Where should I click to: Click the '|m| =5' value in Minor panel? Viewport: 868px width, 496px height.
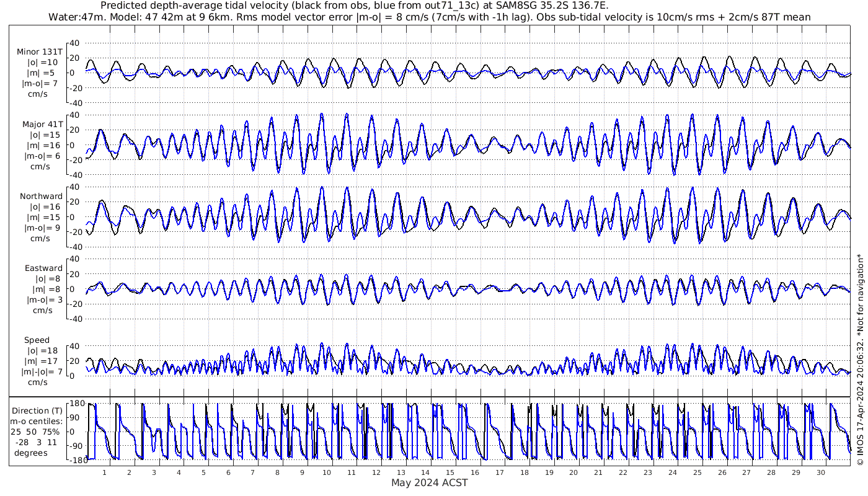point(42,73)
